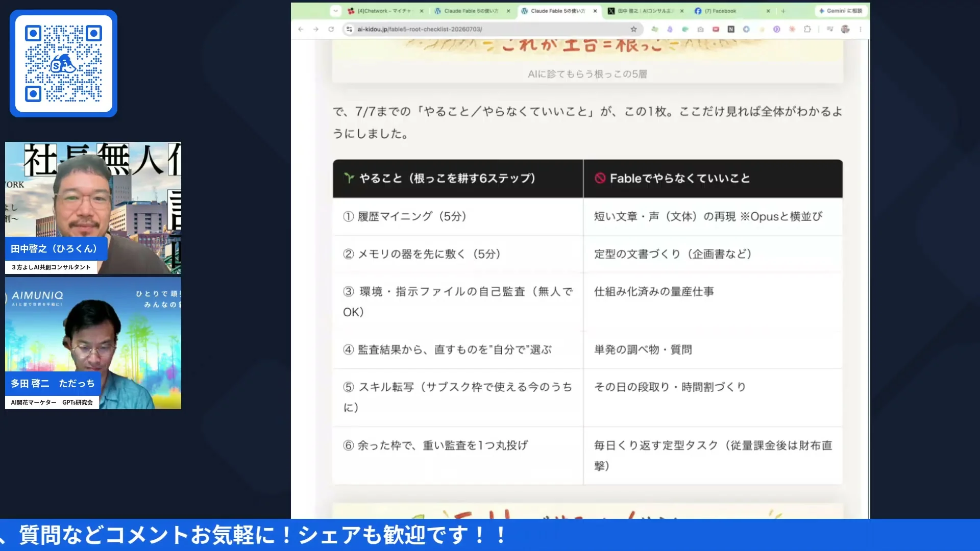Click the '短い文章・声(文体)の再現' cell
Screen dimensions: 980x551
[x=713, y=216]
